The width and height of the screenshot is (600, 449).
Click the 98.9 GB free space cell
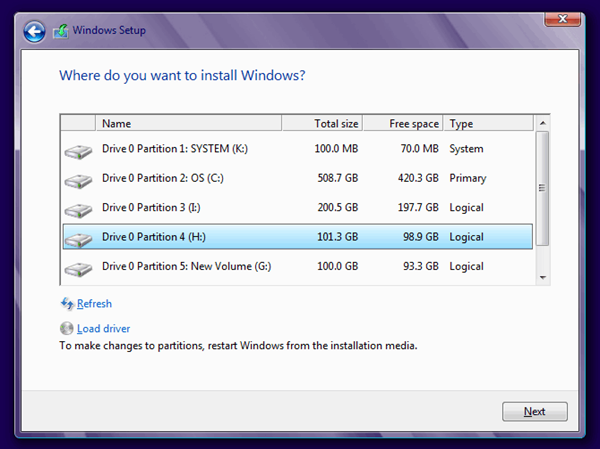(x=421, y=237)
